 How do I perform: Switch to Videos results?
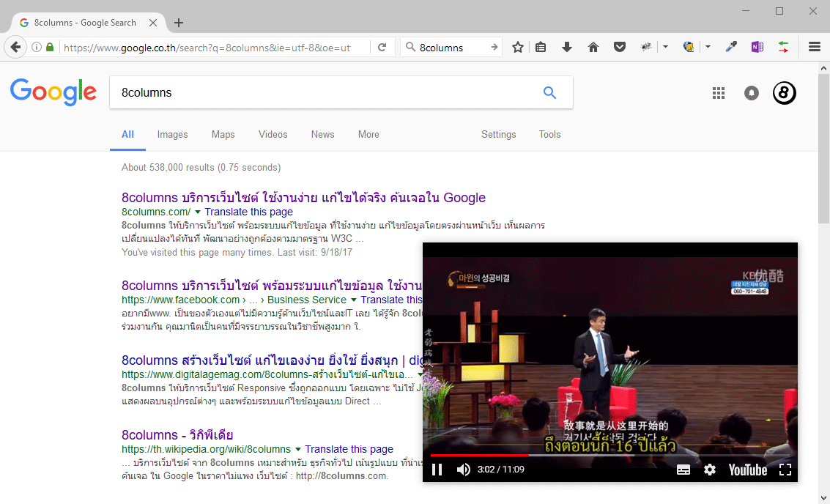(273, 135)
